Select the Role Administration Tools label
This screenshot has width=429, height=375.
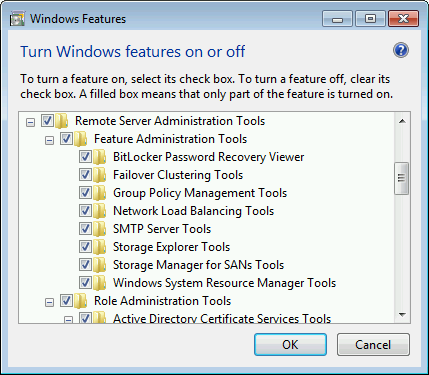click(x=162, y=301)
